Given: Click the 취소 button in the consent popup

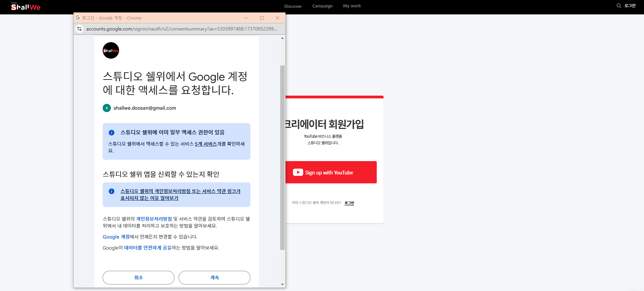Looking at the screenshot, I should click(x=139, y=278).
